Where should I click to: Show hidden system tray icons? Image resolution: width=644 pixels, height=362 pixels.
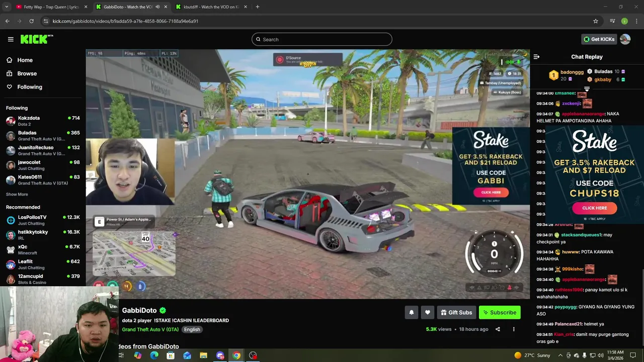coord(560,355)
